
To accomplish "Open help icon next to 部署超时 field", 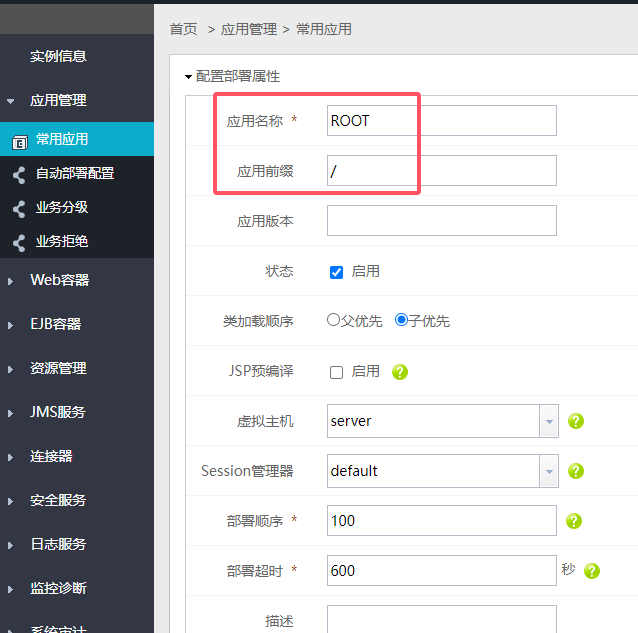I will 592,571.
